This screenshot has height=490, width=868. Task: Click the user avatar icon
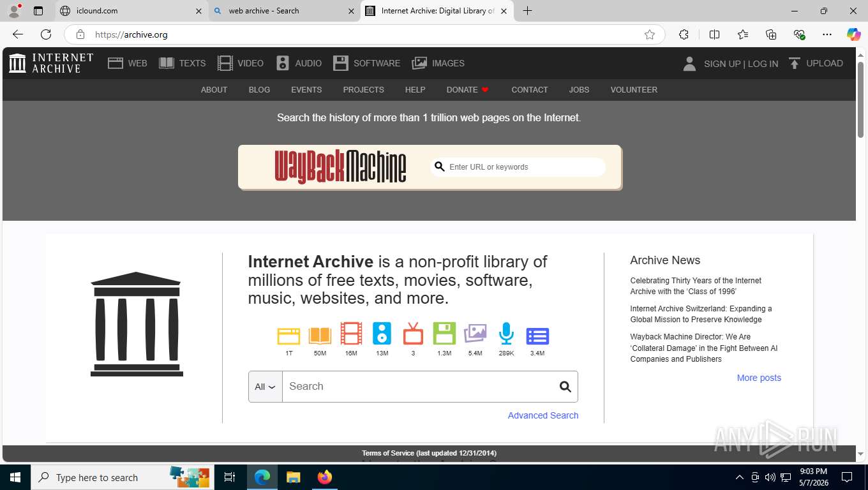tap(689, 63)
